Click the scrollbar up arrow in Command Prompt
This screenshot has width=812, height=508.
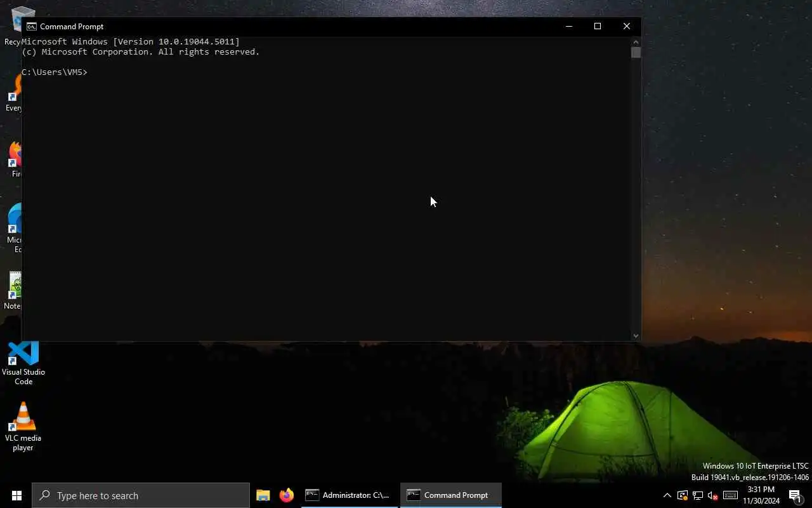636,41
